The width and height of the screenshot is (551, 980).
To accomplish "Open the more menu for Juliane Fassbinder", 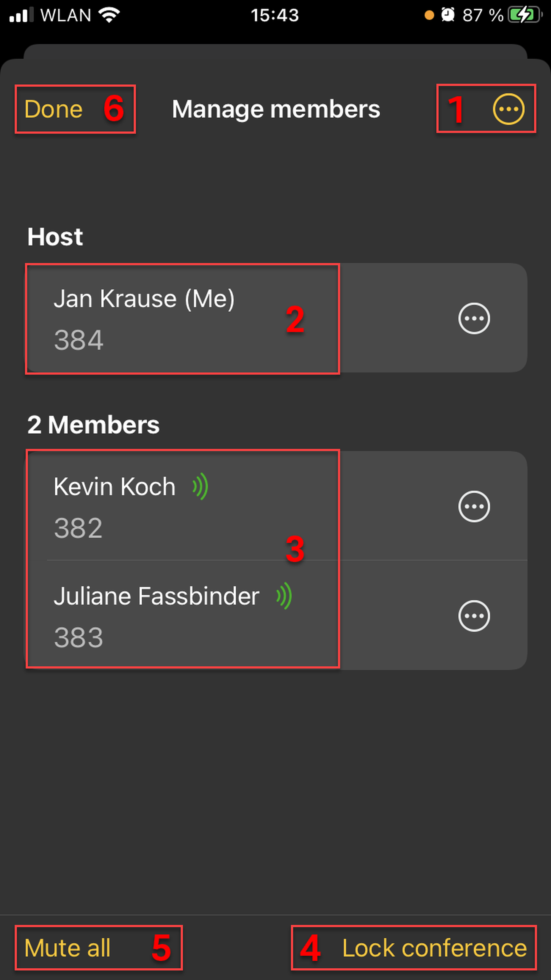I will (x=474, y=616).
